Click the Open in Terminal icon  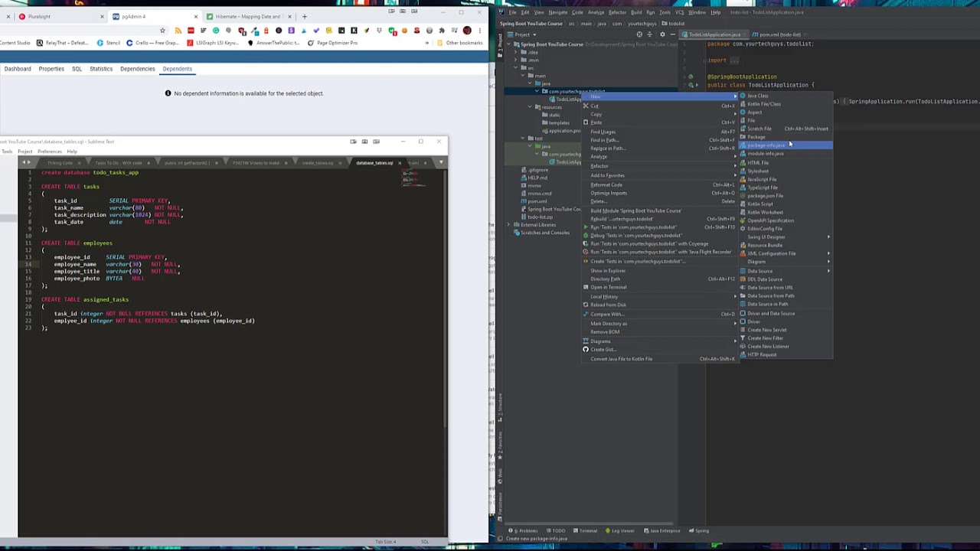586,287
